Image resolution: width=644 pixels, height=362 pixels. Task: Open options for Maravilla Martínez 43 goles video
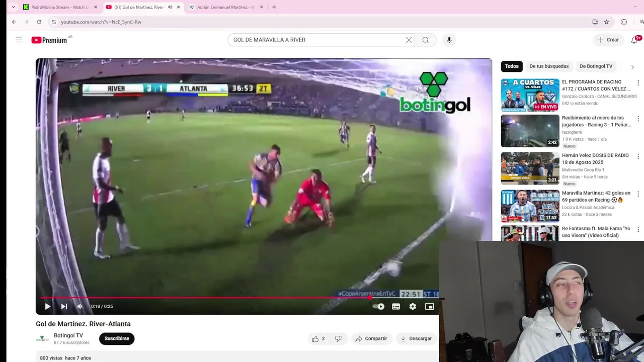click(638, 194)
